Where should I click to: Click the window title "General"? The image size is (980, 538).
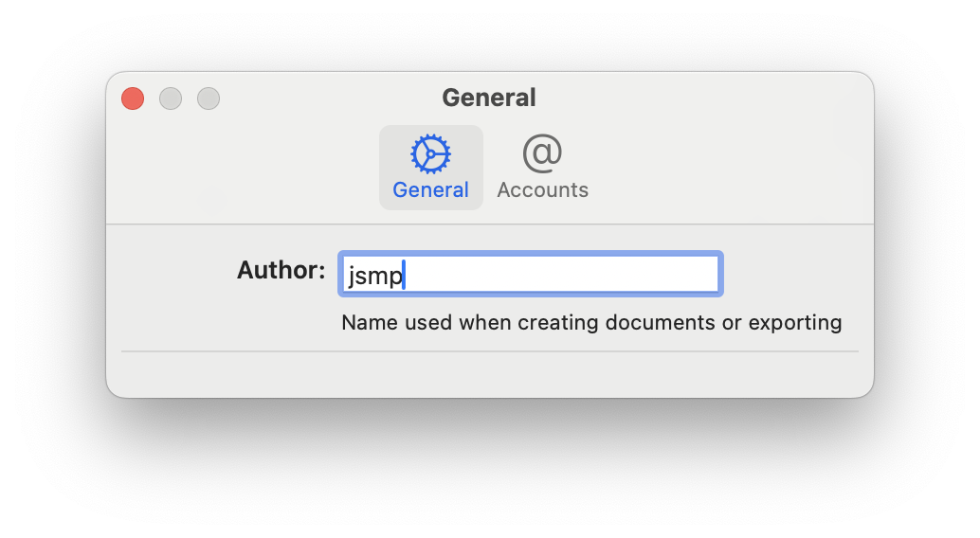[489, 98]
